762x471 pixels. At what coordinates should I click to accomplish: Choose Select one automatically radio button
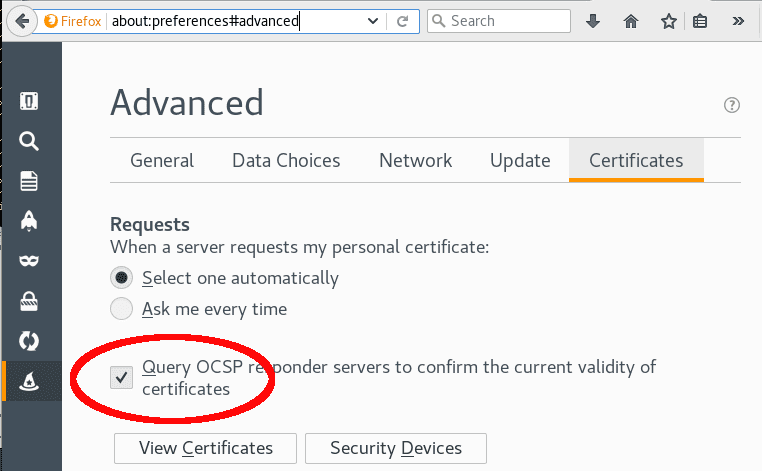click(x=121, y=278)
